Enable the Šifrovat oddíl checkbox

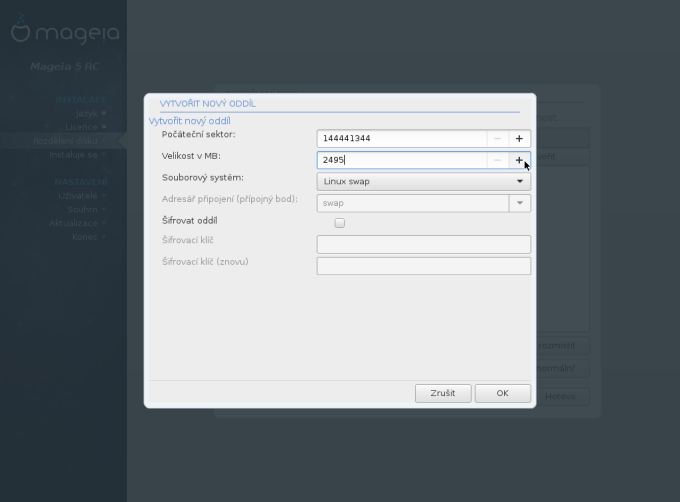pos(340,223)
